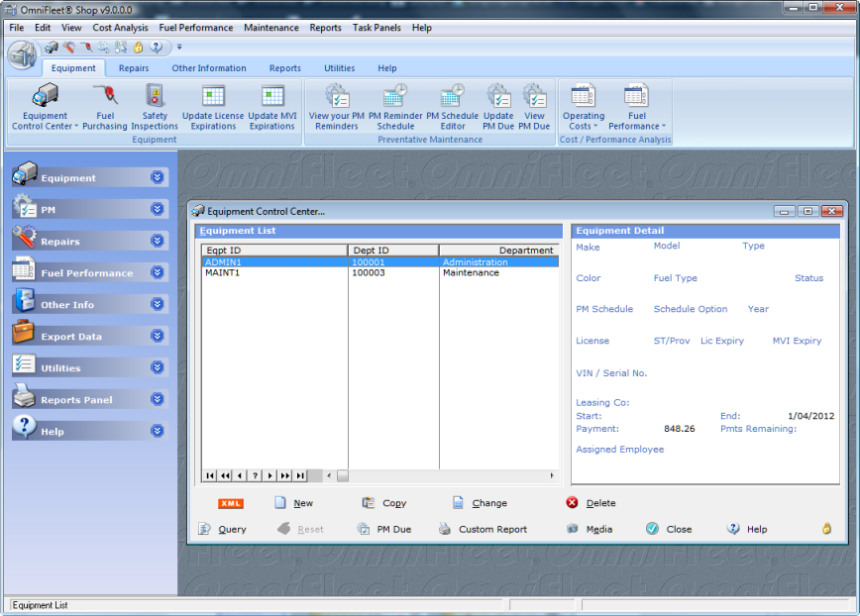Jump to last record in equipment list
This screenshot has height=616, width=860.
[x=300, y=475]
